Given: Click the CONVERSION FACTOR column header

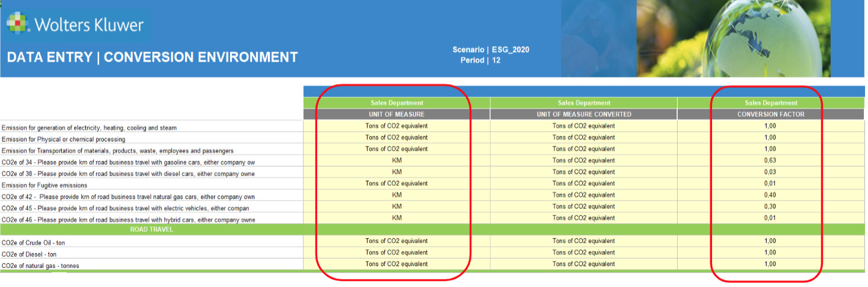Looking at the screenshot, I should pyautogui.click(x=770, y=114).
